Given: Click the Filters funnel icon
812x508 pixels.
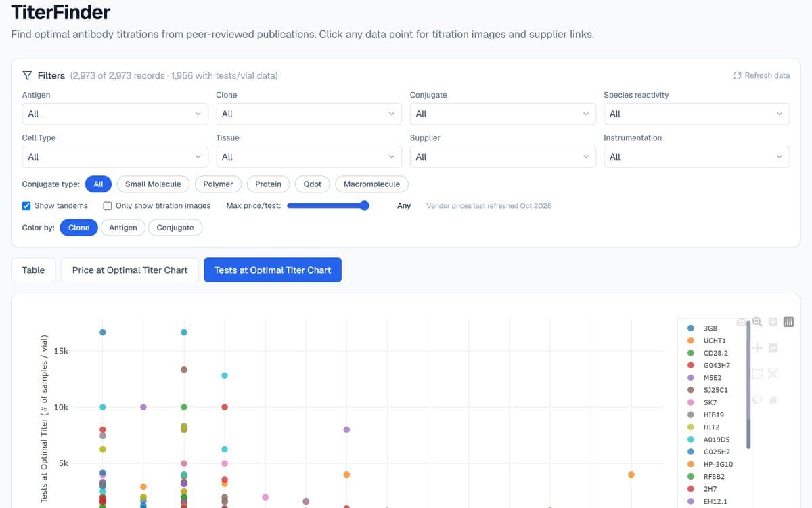Looking at the screenshot, I should 27,75.
